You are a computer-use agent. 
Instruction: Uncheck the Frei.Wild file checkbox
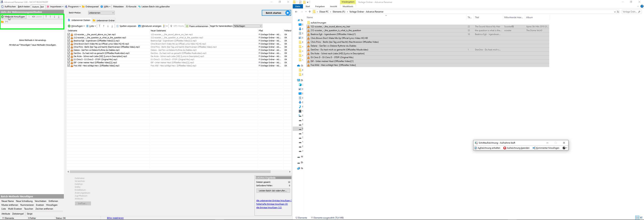(x=69, y=66)
